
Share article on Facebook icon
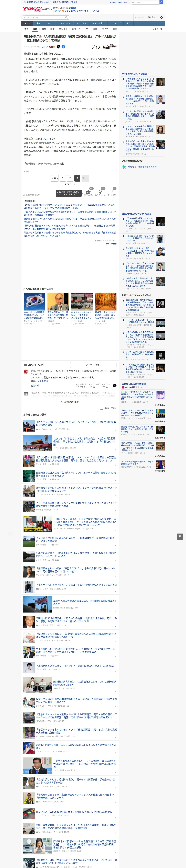click(x=63, y=47)
